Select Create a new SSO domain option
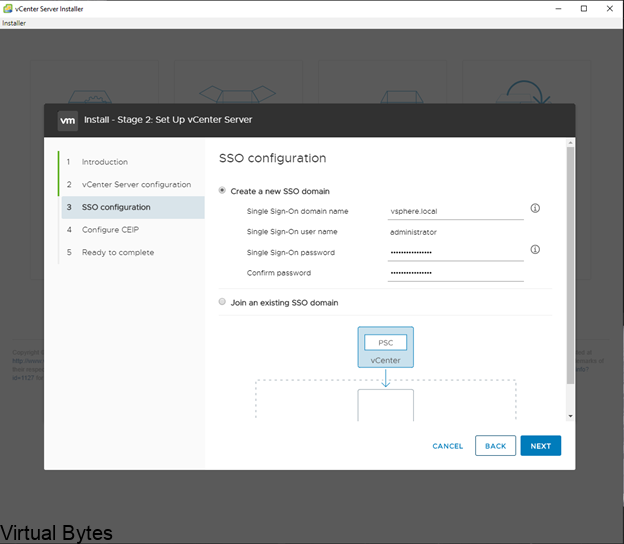Screen dimensions: 624x544 point(222,191)
